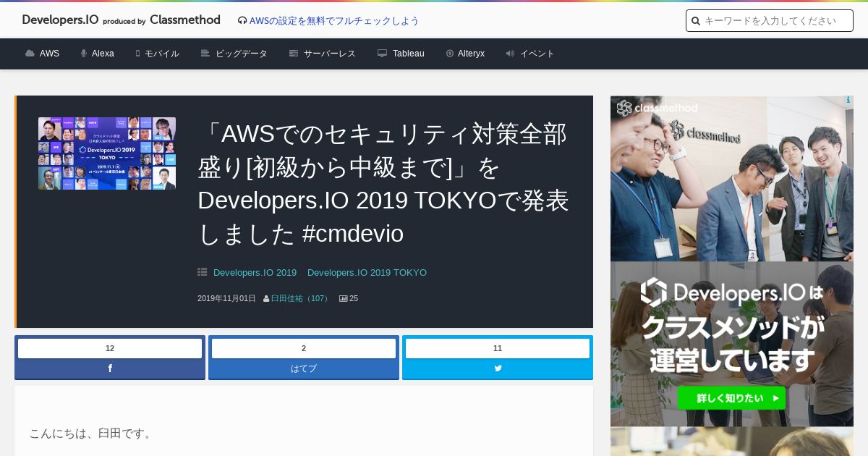Open the サーバーレス menu item

pyautogui.click(x=330, y=54)
